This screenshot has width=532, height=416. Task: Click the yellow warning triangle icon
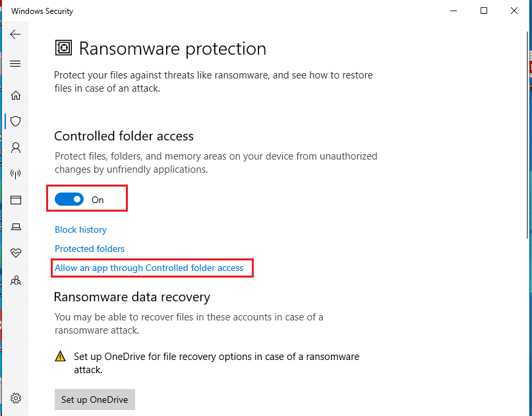click(x=61, y=356)
